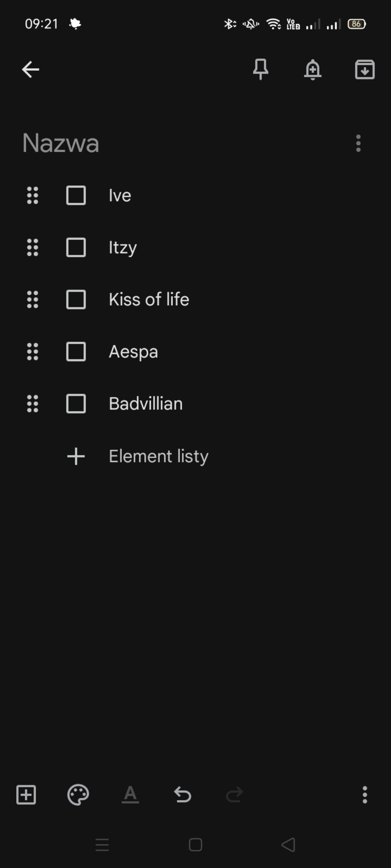Mark Kiss of life as done
This screenshot has width=391, height=868.
76,299
